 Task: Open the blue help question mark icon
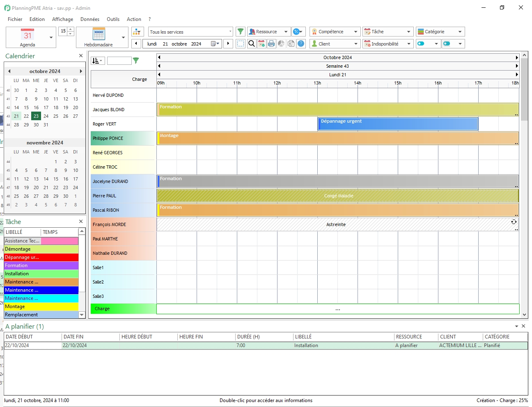pyautogui.click(x=301, y=43)
